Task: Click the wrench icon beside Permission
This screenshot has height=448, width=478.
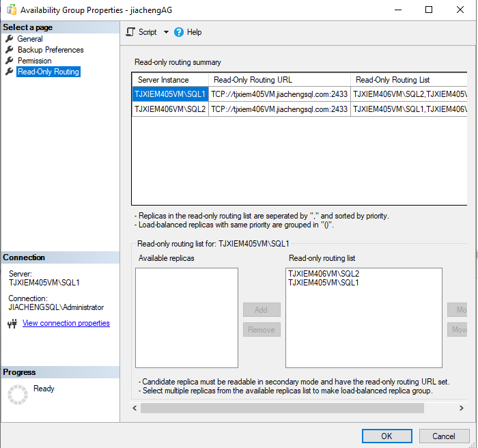Action: pyautogui.click(x=10, y=61)
